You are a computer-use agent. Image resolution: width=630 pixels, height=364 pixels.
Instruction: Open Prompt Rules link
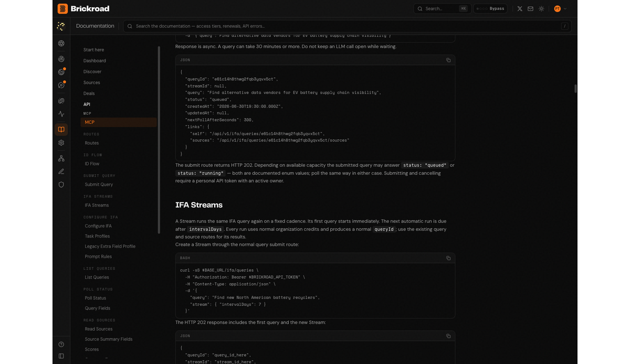[98, 256]
